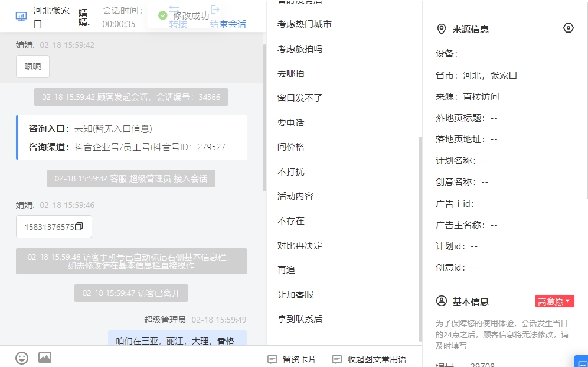The width and height of the screenshot is (588, 367).
Task: Click the location pin icon beside 来源信息
Action: pyautogui.click(x=442, y=29)
